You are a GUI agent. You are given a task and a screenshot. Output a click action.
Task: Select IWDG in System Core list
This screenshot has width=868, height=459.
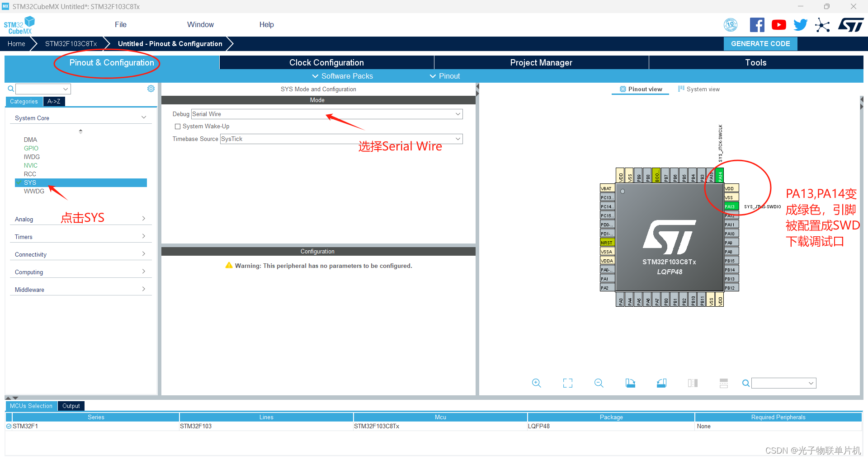pos(32,157)
